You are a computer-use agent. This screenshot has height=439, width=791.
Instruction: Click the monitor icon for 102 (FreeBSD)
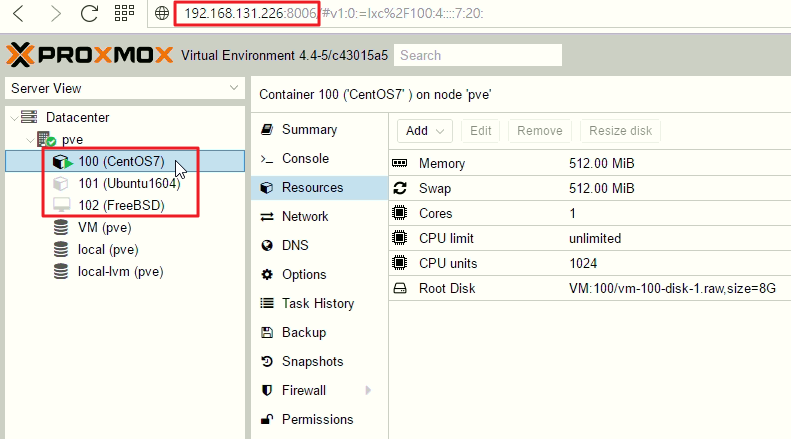62,205
